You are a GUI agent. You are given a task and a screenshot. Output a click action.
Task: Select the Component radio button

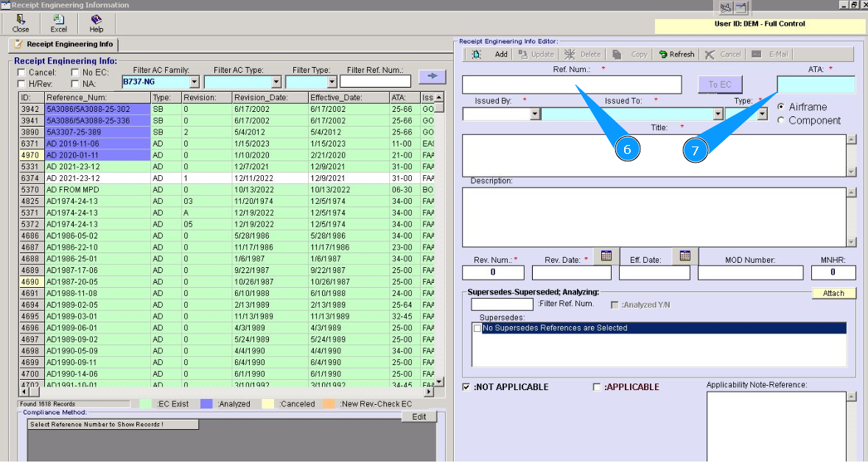pyautogui.click(x=781, y=121)
